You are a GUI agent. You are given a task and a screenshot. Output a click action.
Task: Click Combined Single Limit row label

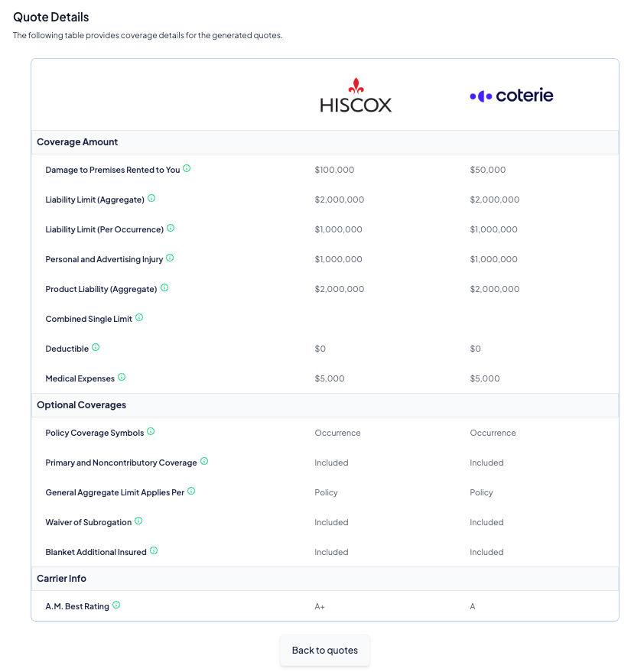click(x=89, y=319)
